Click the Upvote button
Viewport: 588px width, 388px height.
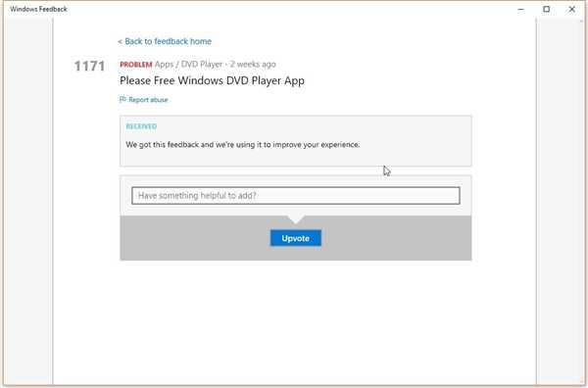point(296,238)
